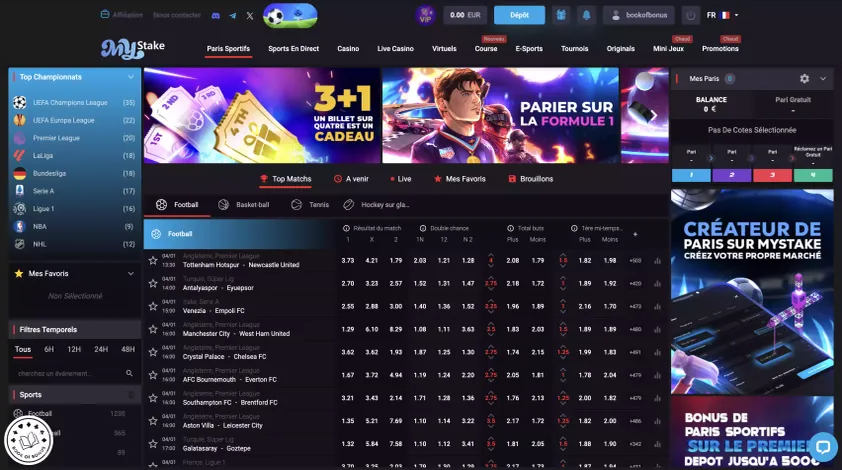Open the gift box rewards icon
This screenshot has height=470, width=842.
[561, 15]
